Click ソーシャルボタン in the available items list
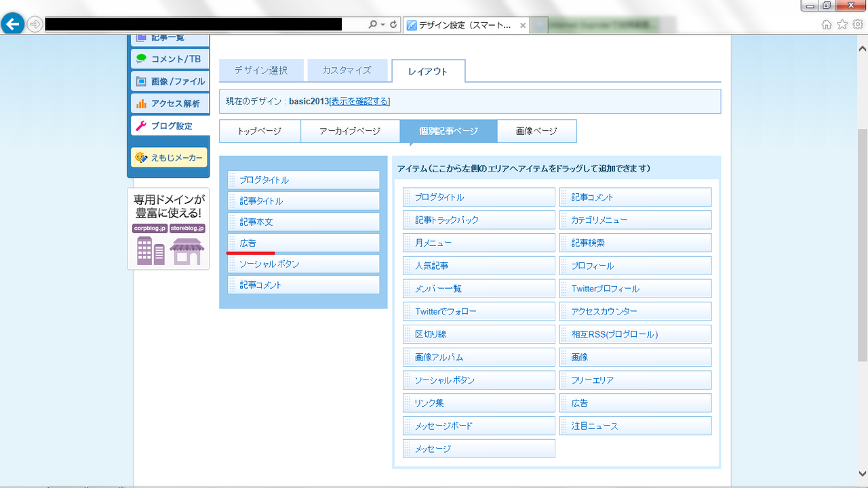 point(479,380)
